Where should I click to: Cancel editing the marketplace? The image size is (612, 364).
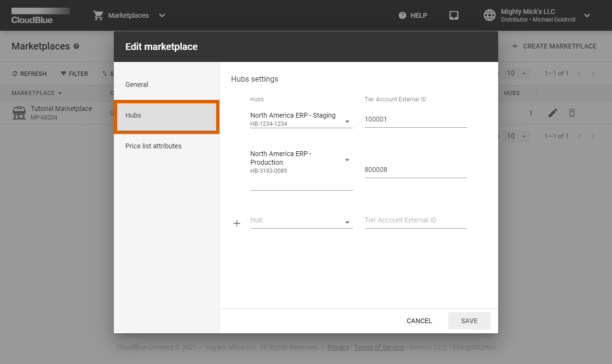(418, 320)
